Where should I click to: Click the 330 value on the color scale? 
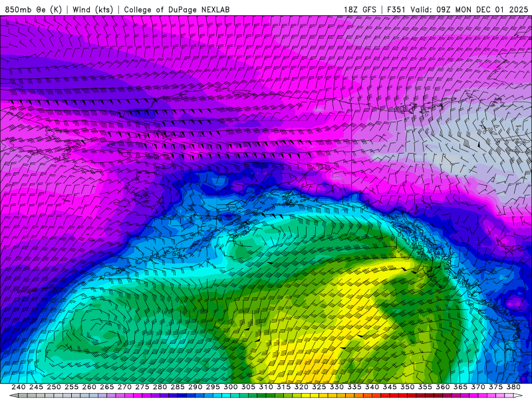tap(336, 387)
